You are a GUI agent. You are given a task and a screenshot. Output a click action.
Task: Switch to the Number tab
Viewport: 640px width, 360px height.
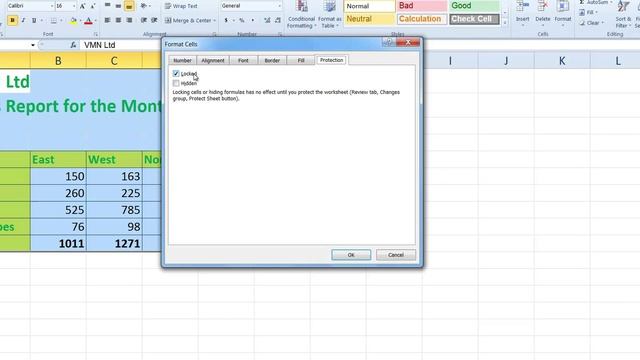coord(182,60)
